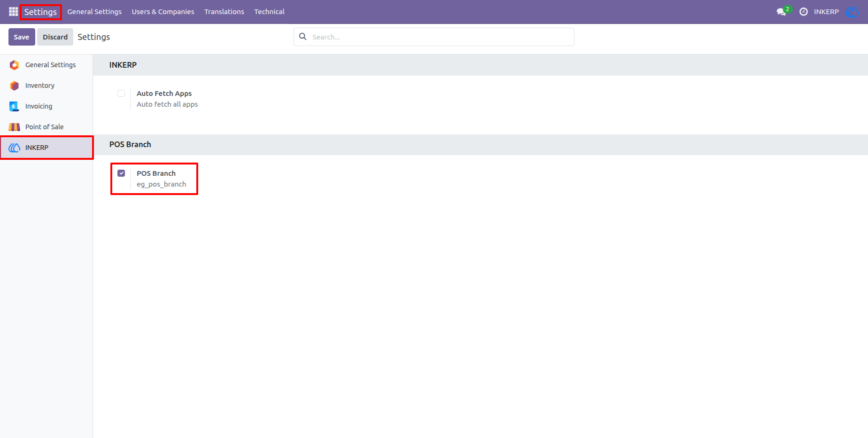Select the Invoicing settings tab label

coord(39,106)
